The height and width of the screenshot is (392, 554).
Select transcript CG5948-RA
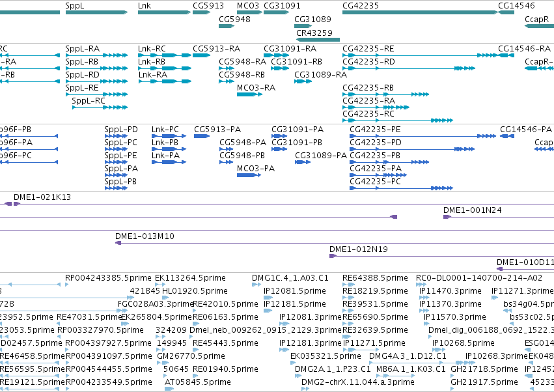point(242,62)
